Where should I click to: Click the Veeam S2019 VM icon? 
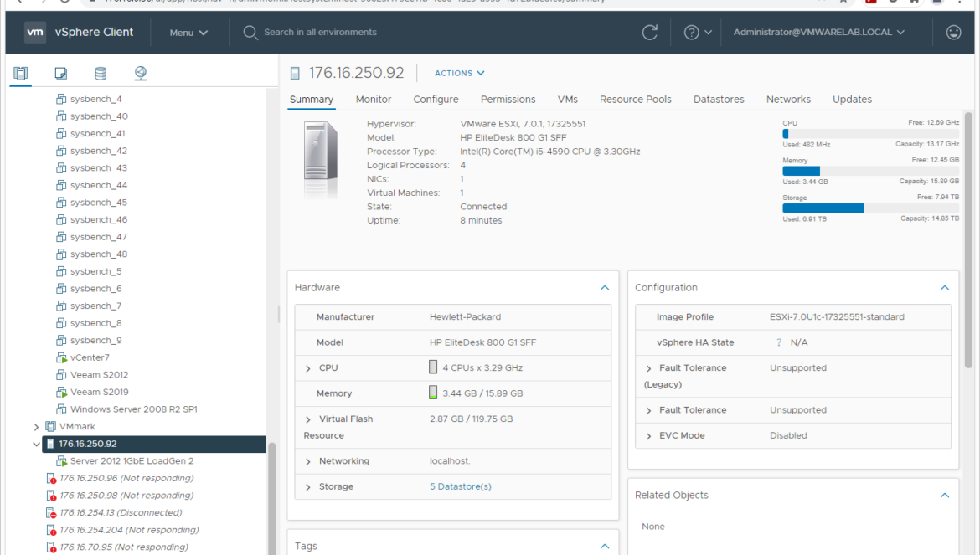tap(61, 392)
